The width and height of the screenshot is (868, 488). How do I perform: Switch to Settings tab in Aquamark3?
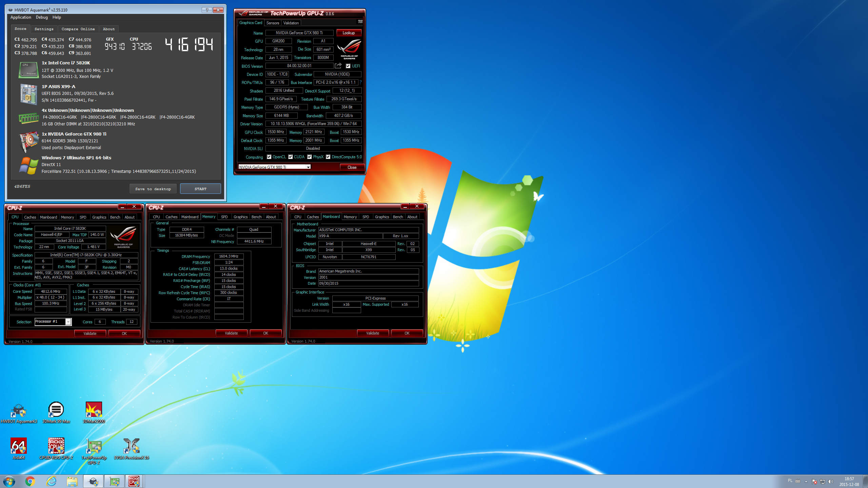[x=44, y=29]
